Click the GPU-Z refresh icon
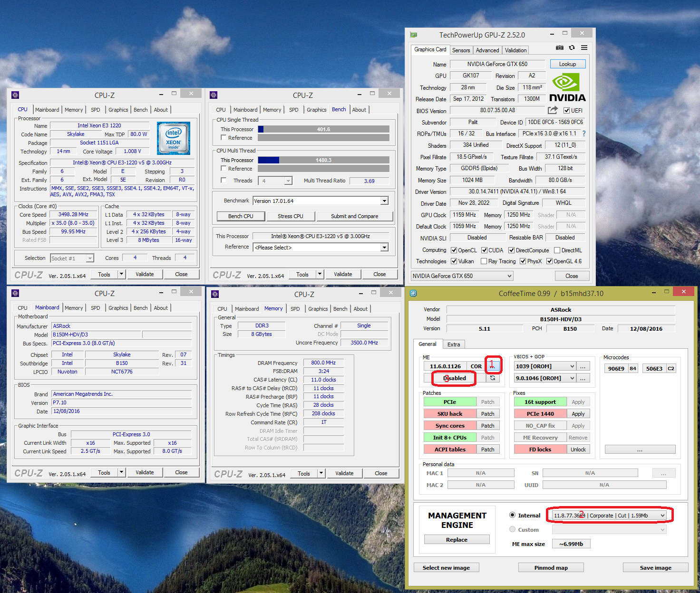This screenshot has width=700, height=593. 572,48
